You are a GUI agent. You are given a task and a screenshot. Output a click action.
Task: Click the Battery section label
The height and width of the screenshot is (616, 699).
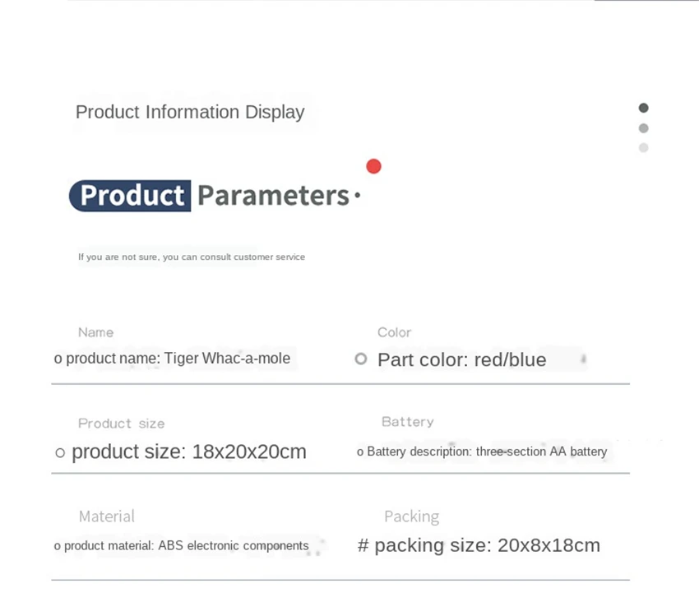[x=407, y=422]
